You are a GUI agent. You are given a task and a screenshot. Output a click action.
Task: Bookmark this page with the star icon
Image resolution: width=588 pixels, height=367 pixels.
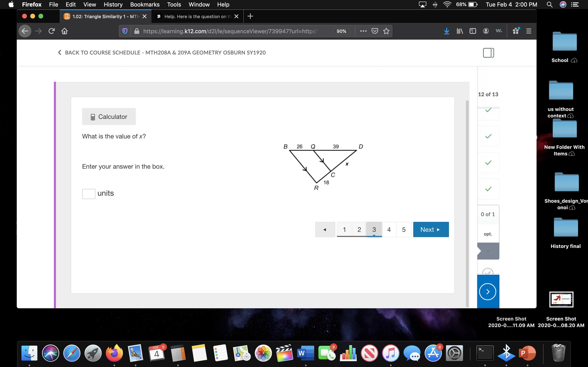click(x=386, y=31)
